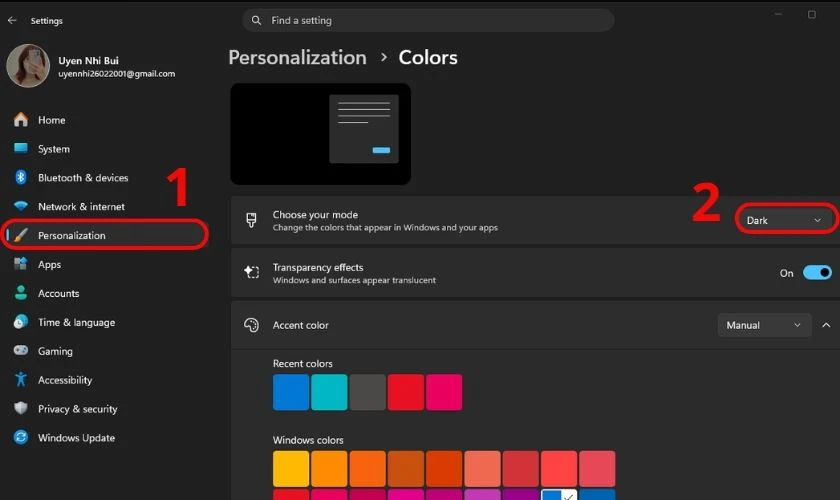
Task: Select the pink recent color swatch
Action: (444, 392)
